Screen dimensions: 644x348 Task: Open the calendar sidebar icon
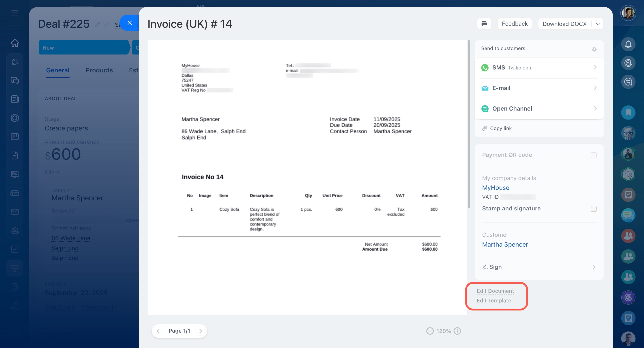pyautogui.click(x=15, y=136)
